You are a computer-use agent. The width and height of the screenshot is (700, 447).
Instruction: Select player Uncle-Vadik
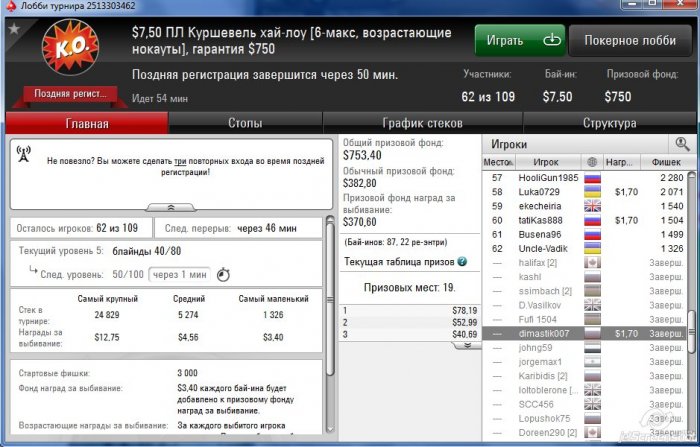tap(584, 249)
